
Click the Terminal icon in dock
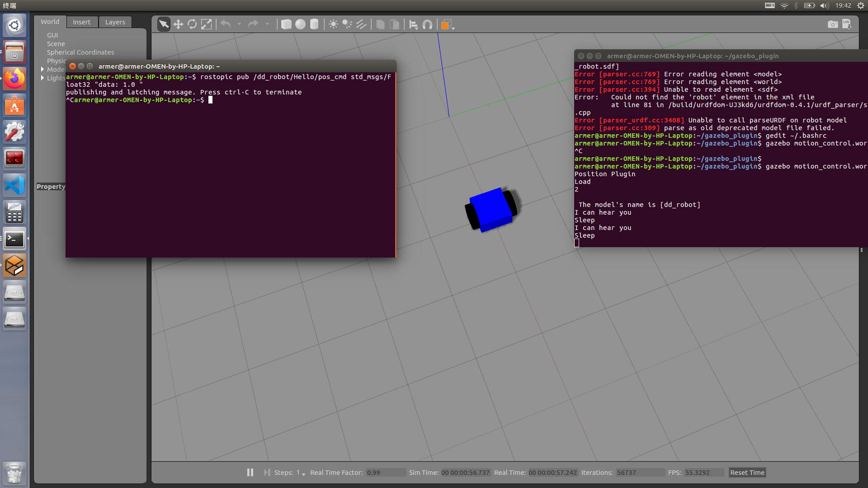(14, 239)
